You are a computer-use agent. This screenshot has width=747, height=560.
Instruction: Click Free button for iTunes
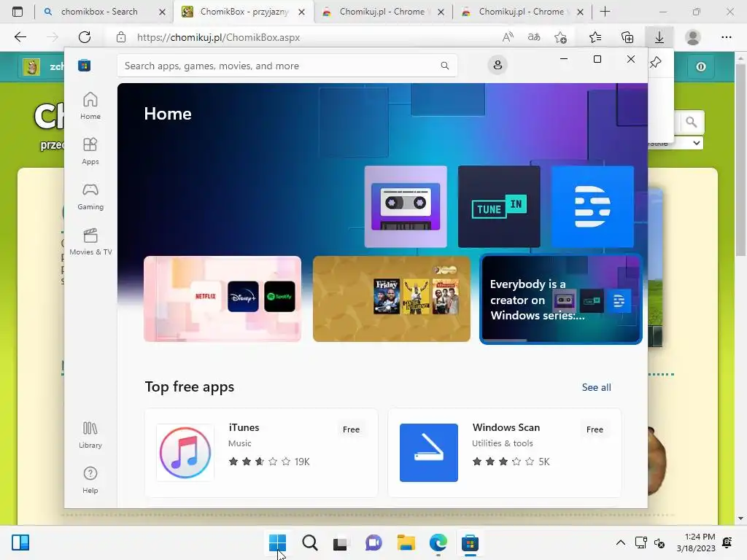click(351, 429)
